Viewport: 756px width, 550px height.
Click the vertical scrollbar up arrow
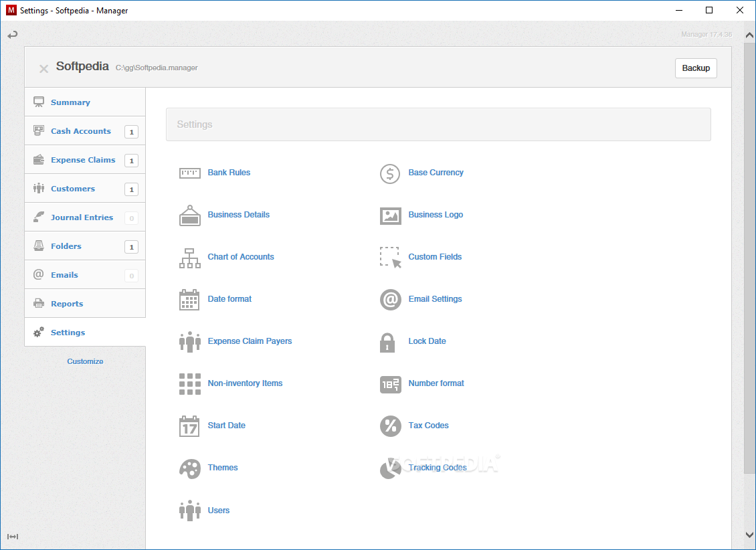(749, 35)
